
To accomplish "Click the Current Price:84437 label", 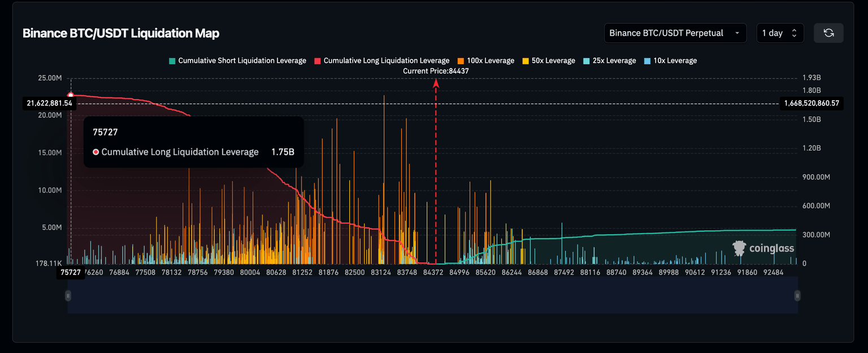I will [436, 71].
